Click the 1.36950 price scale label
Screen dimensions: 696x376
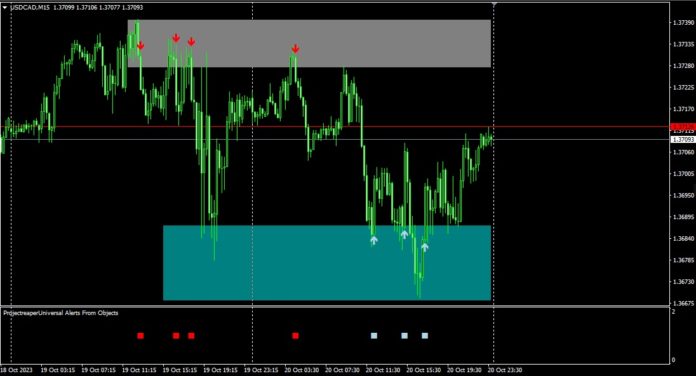tap(684, 195)
